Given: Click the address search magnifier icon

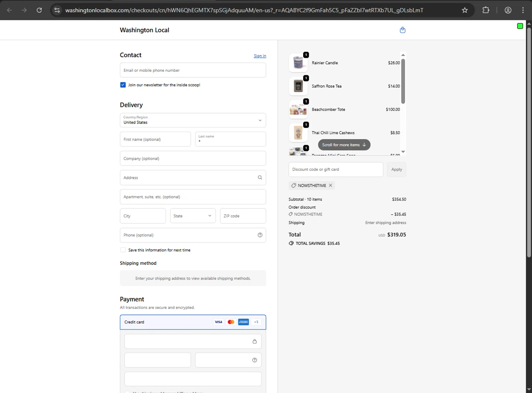Looking at the screenshot, I should click(260, 178).
